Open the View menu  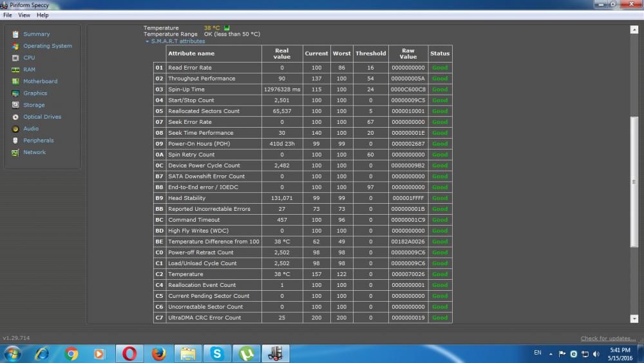[x=24, y=15]
